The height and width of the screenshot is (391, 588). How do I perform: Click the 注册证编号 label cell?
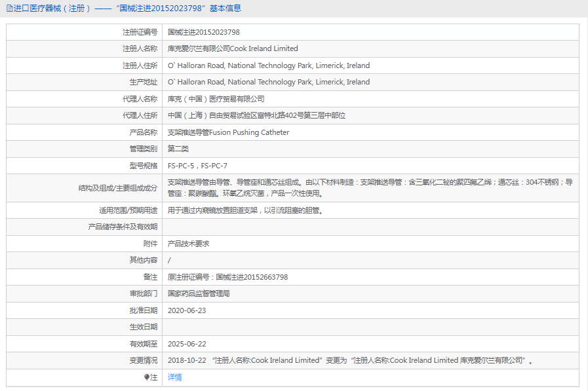tap(85, 32)
